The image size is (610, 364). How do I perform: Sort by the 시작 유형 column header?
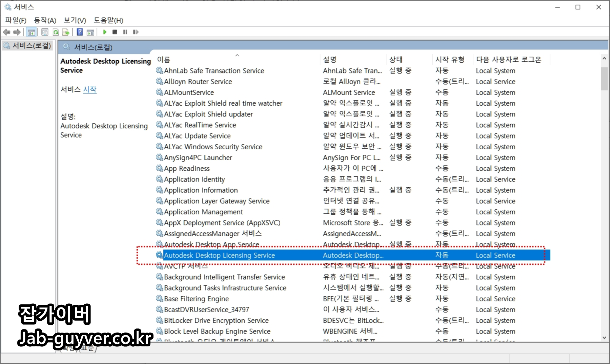pos(453,60)
